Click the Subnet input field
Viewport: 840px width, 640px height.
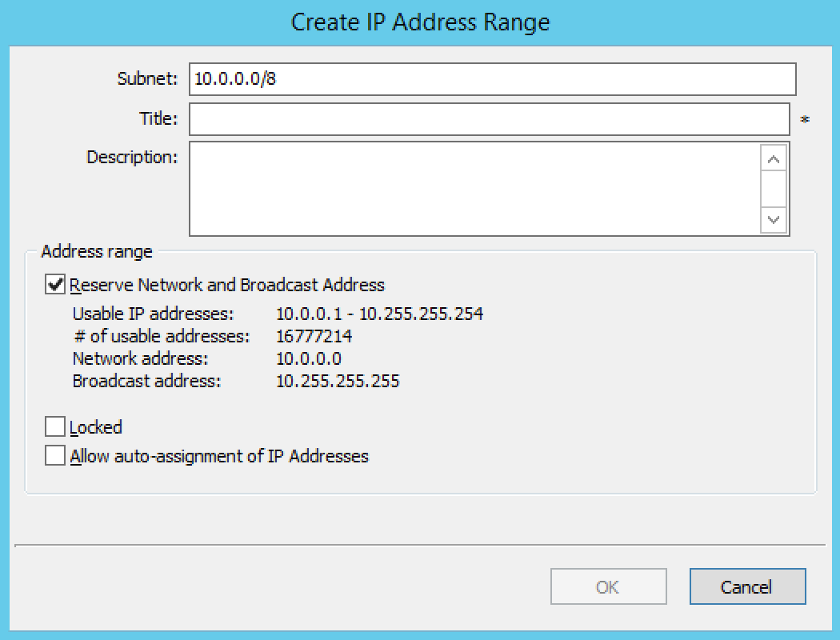click(x=492, y=79)
